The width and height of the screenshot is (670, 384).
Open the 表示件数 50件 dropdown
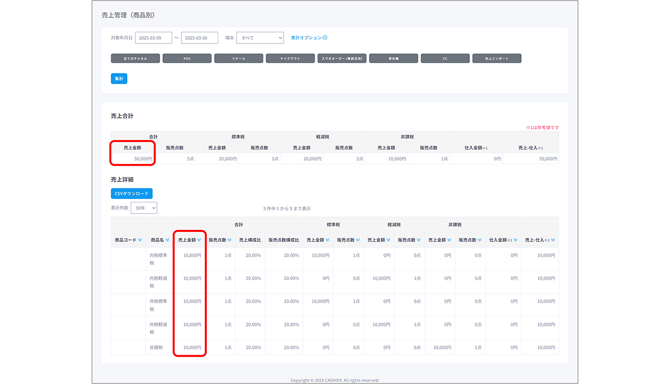(144, 208)
